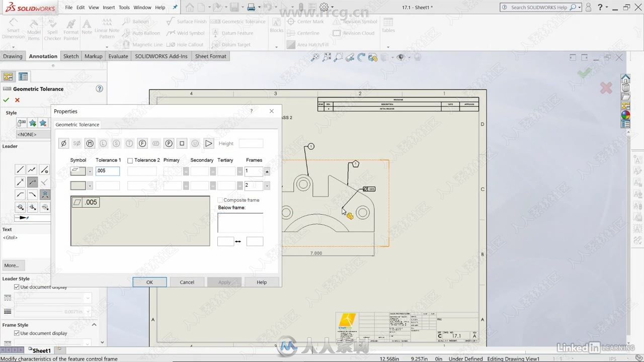Open the File menu
This screenshot has width=644, height=362.
[x=68, y=8]
